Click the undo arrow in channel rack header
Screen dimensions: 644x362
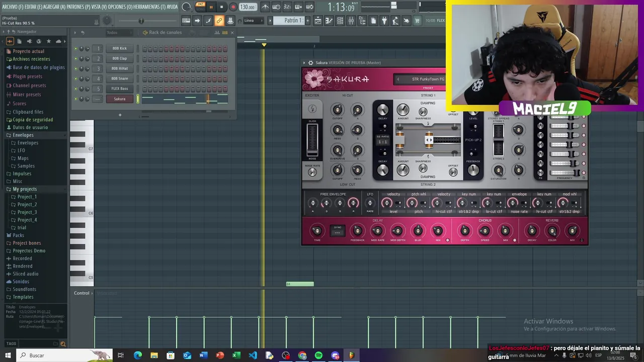coord(83,33)
